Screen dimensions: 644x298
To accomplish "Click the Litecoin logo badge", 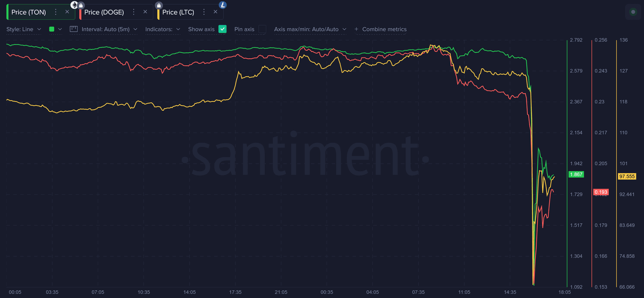I will pos(223,5).
